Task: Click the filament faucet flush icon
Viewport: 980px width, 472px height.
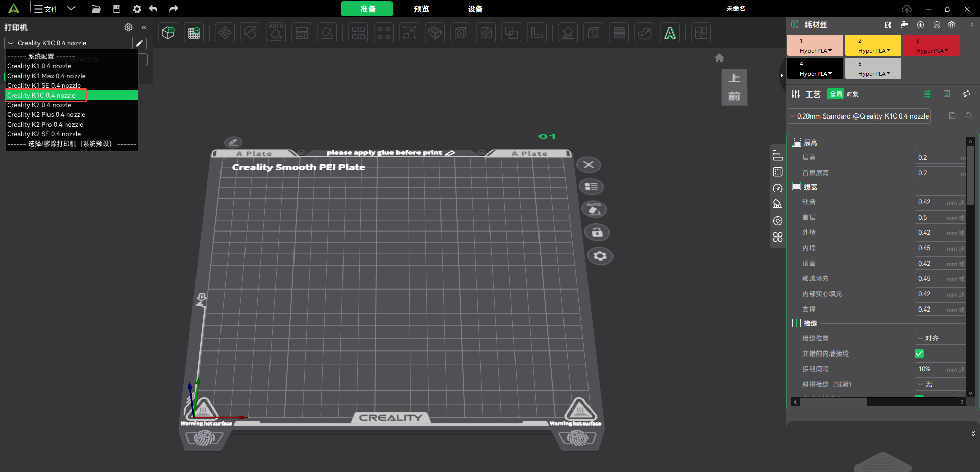Action: click(904, 25)
